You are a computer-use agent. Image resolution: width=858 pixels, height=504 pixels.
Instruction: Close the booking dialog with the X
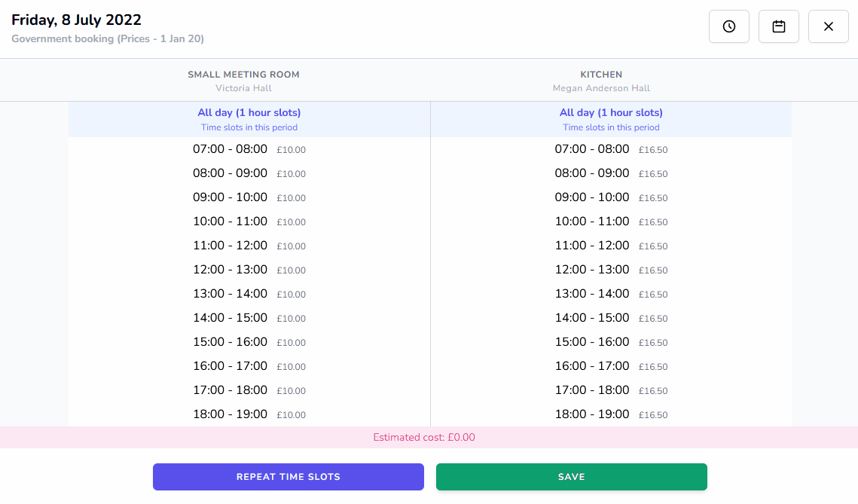point(828,26)
